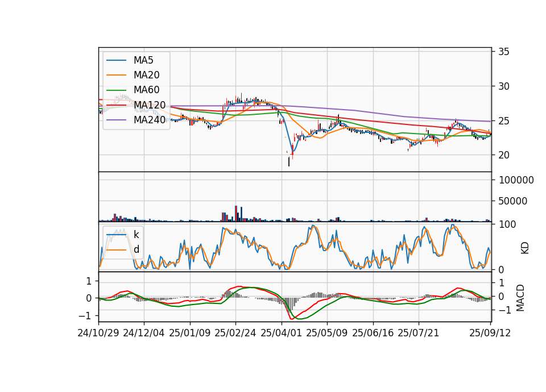Click the 25/02/24 date axis label
The width and height of the screenshot is (546, 392).
tap(235, 333)
